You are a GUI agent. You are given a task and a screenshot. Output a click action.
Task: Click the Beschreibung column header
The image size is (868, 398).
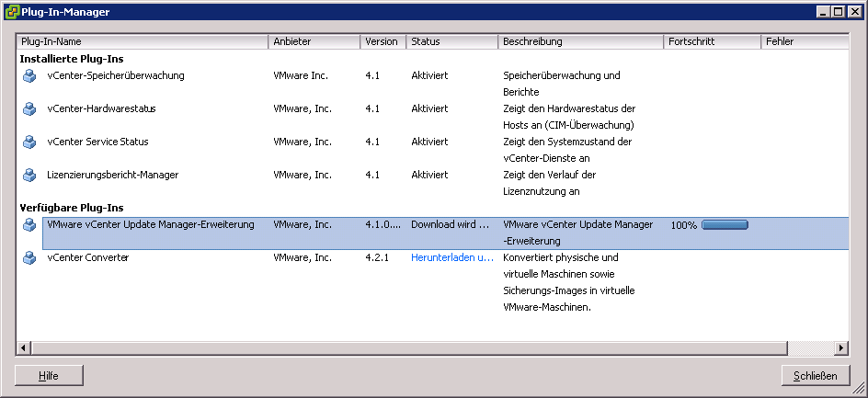coord(579,42)
